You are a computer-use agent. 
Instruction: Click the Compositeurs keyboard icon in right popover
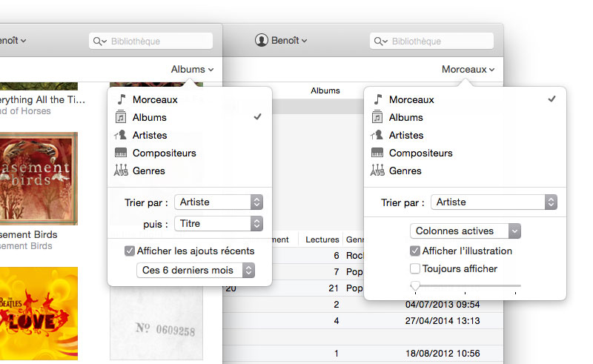377,153
